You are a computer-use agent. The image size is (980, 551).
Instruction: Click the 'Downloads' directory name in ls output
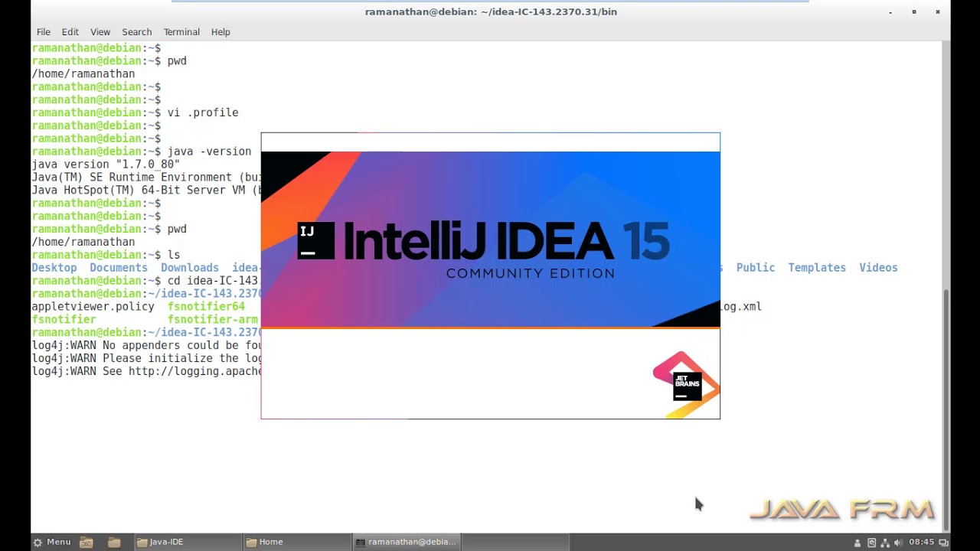pos(190,268)
